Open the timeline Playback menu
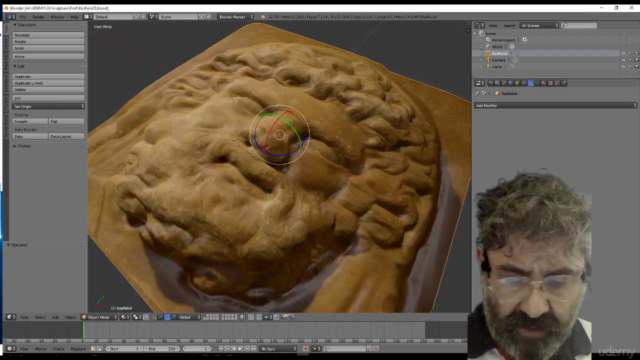Image resolution: width=640 pixels, height=360 pixels. [78, 349]
